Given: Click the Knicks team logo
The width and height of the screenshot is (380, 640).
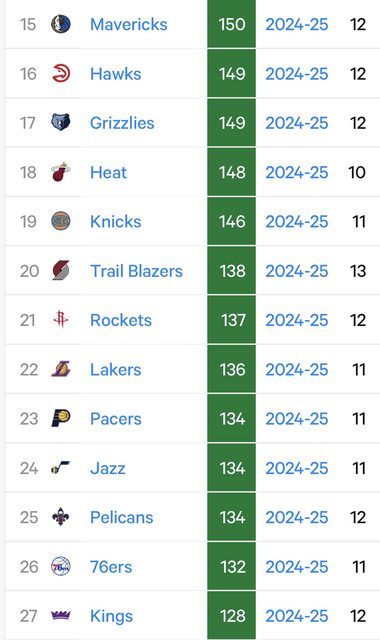Looking at the screenshot, I should (x=61, y=221).
